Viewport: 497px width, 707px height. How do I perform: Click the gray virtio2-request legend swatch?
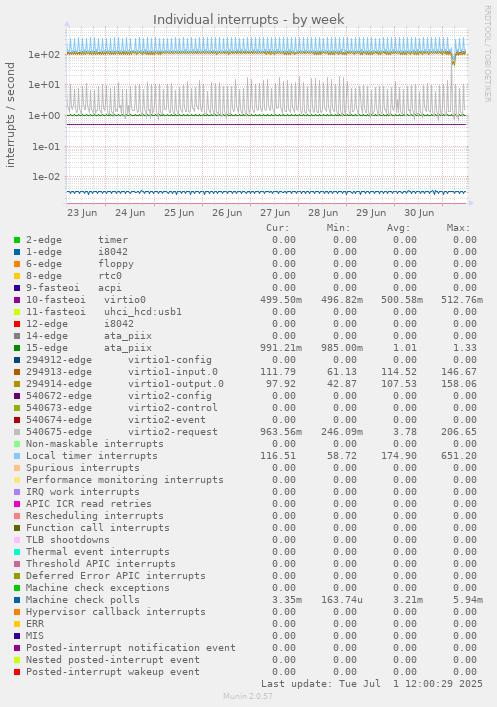(17, 432)
